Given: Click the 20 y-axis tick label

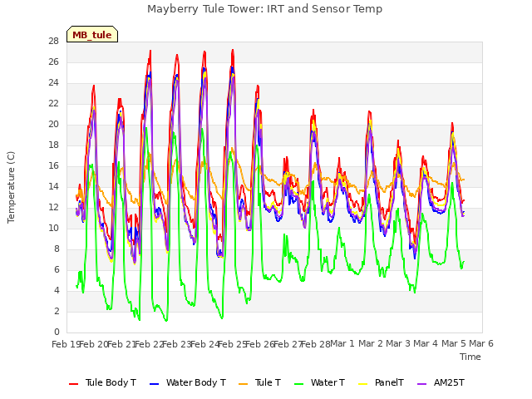Looking at the screenshot, I should point(53,124).
